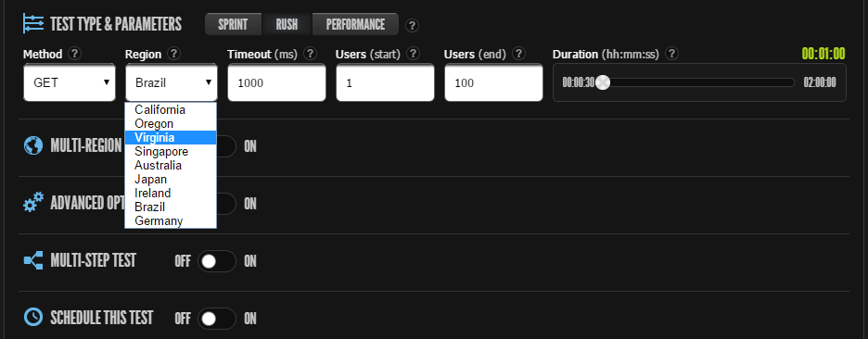Click the Multi-Region globe icon
The image size is (868, 339).
[33, 146]
